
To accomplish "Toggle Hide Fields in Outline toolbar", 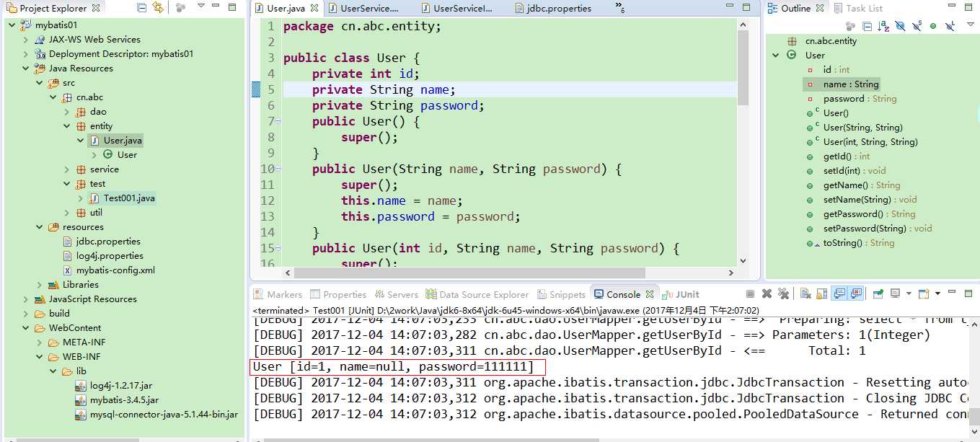I will click(x=900, y=26).
